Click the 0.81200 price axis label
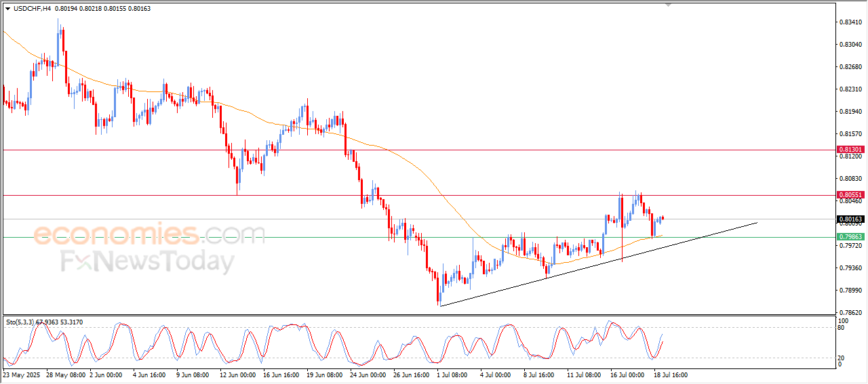The image size is (868, 384). point(851,156)
